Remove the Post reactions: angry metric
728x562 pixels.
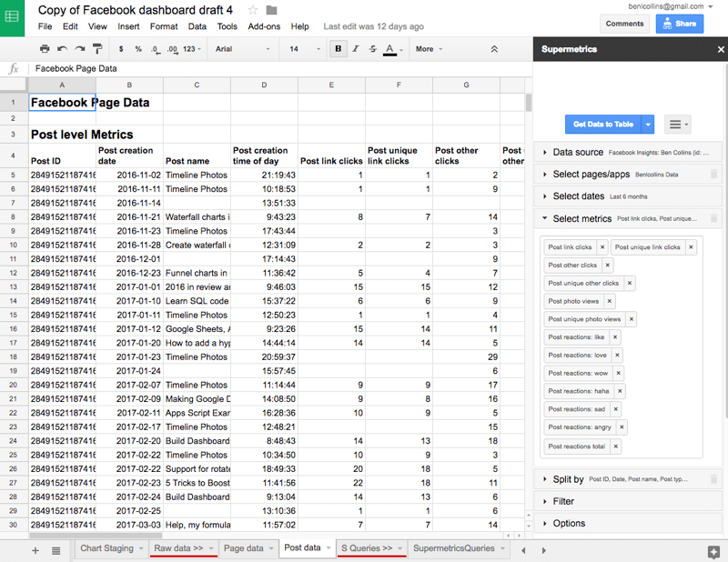coord(622,427)
